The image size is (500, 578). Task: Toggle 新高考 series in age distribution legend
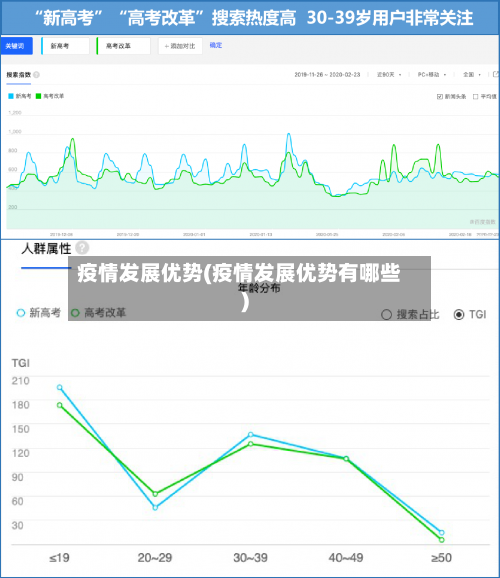[x=38, y=313]
